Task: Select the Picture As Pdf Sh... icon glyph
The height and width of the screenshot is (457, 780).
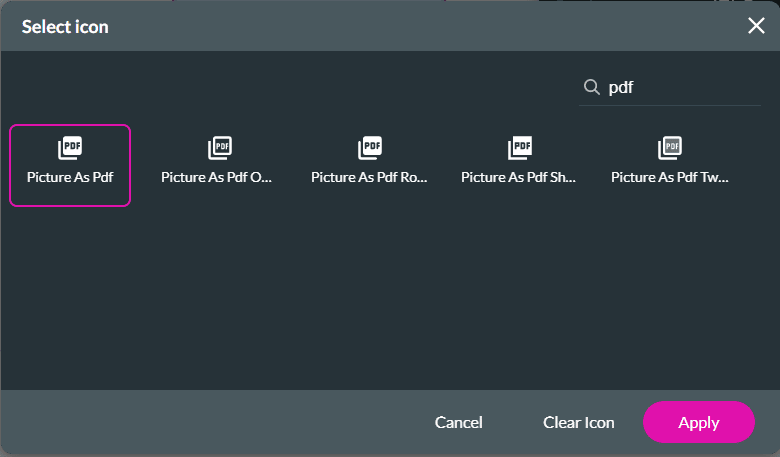Action: (520, 149)
